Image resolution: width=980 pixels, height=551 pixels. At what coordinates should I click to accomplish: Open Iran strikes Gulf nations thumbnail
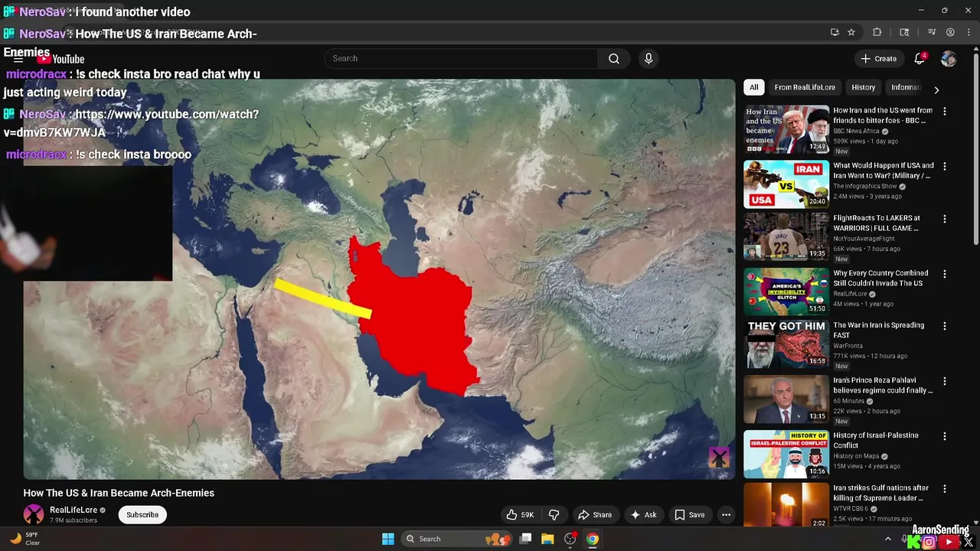pos(786,505)
